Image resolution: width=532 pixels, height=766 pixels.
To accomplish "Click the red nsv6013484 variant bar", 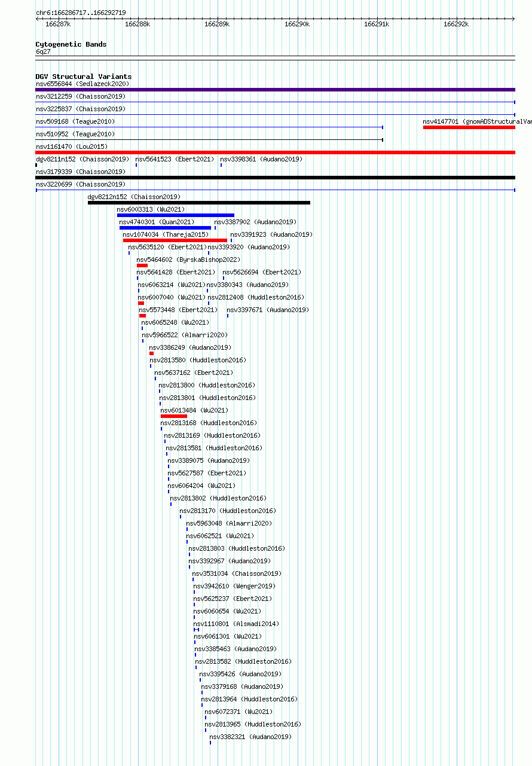I will click(x=174, y=416).
